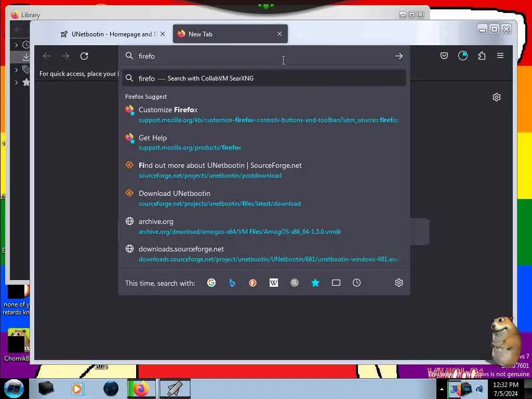
Task: Close the UNetbootin tab
Action: (163, 34)
